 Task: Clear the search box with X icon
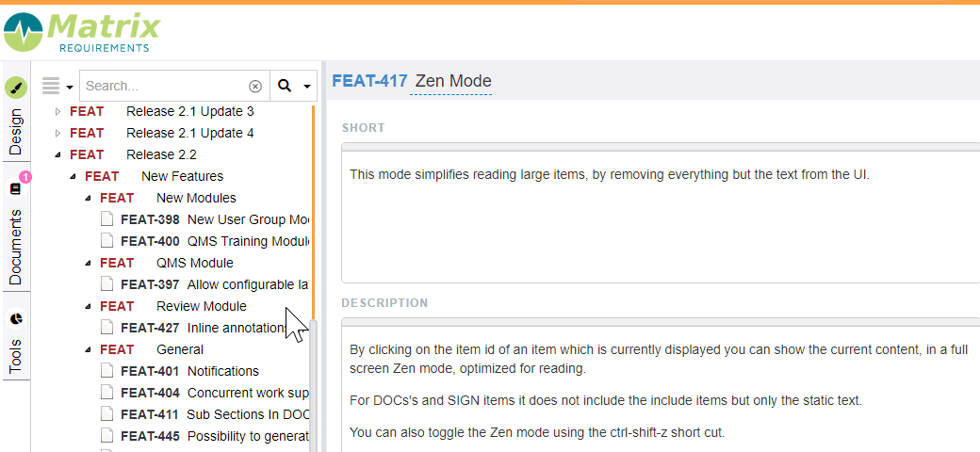click(x=255, y=86)
